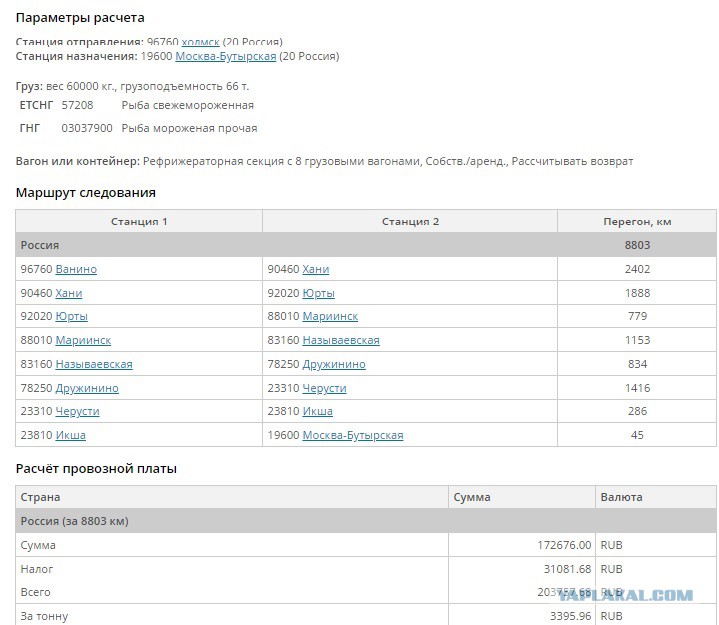
Task: Click the Мариинск link in the 1153 km row
Action: pos(83,340)
